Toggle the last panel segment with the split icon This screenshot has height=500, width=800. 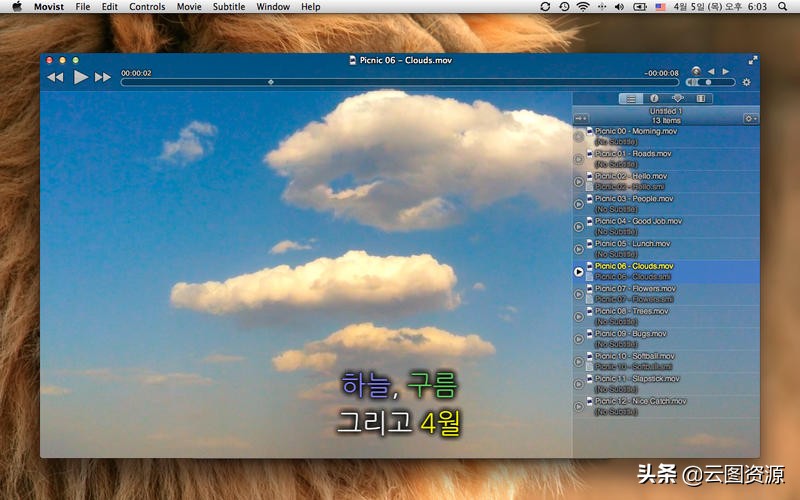(x=701, y=99)
